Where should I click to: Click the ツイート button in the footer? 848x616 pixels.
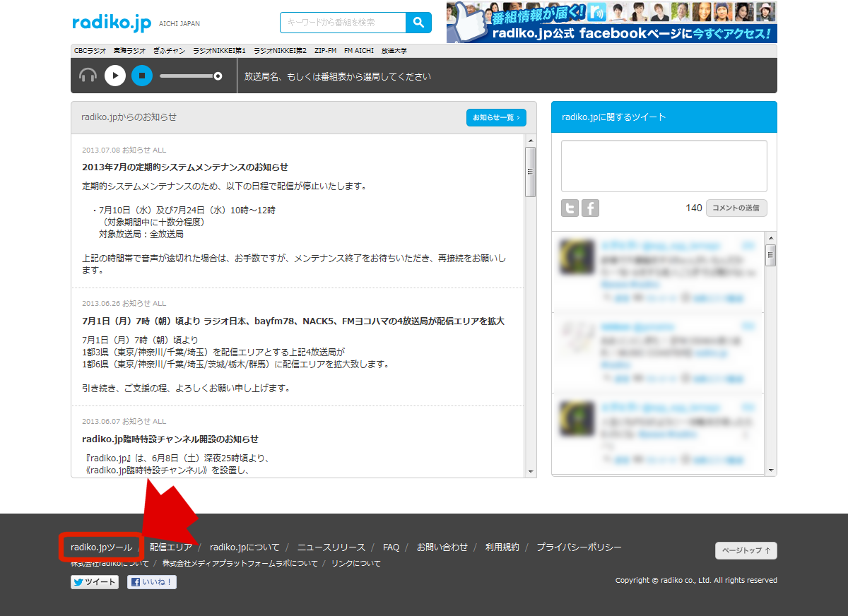95,582
